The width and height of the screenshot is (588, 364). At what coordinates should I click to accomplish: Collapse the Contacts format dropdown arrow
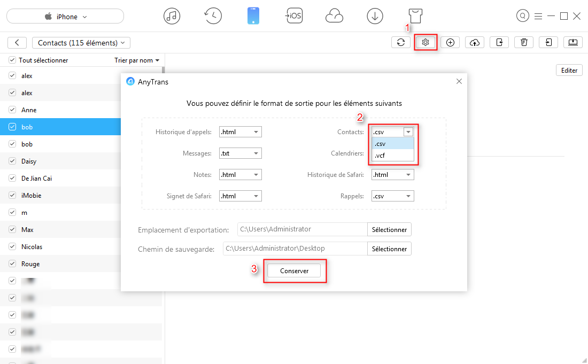pyautogui.click(x=408, y=131)
